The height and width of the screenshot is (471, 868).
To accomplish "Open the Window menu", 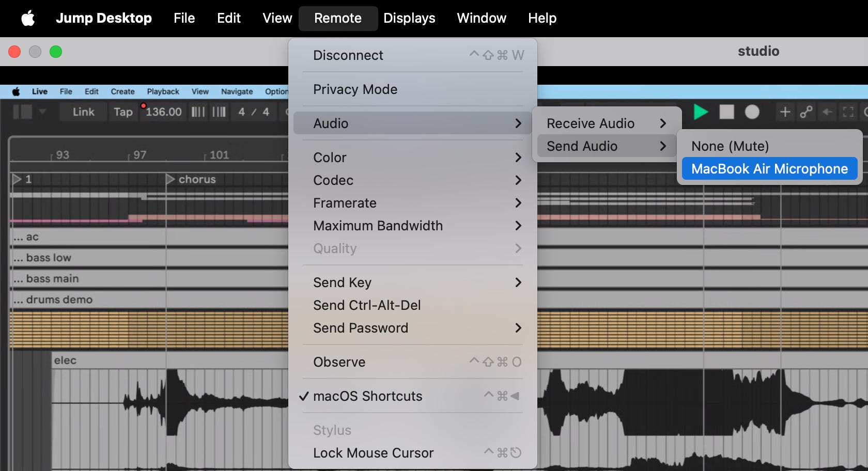I will [482, 19].
